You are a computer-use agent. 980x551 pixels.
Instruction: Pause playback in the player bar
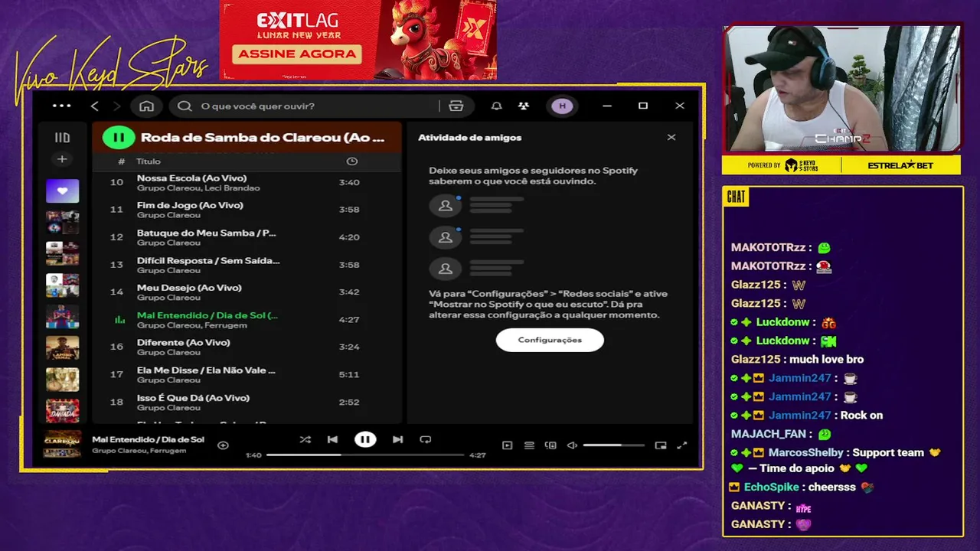click(x=365, y=439)
